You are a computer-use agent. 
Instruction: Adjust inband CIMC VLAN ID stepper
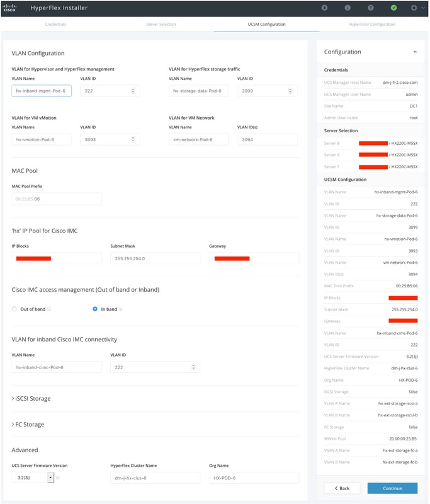click(x=193, y=367)
